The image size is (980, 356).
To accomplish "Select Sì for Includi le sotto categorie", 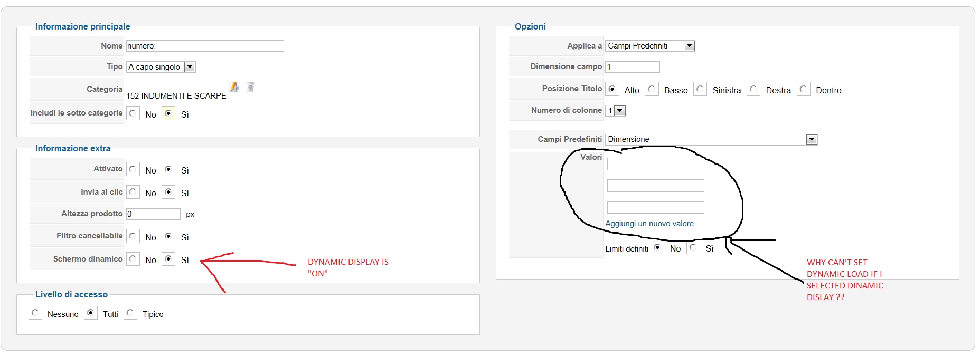I will [x=168, y=113].
